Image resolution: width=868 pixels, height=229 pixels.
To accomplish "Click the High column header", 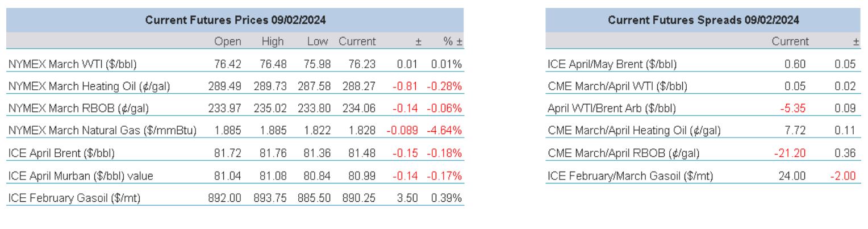I will (x=273, y=41).
